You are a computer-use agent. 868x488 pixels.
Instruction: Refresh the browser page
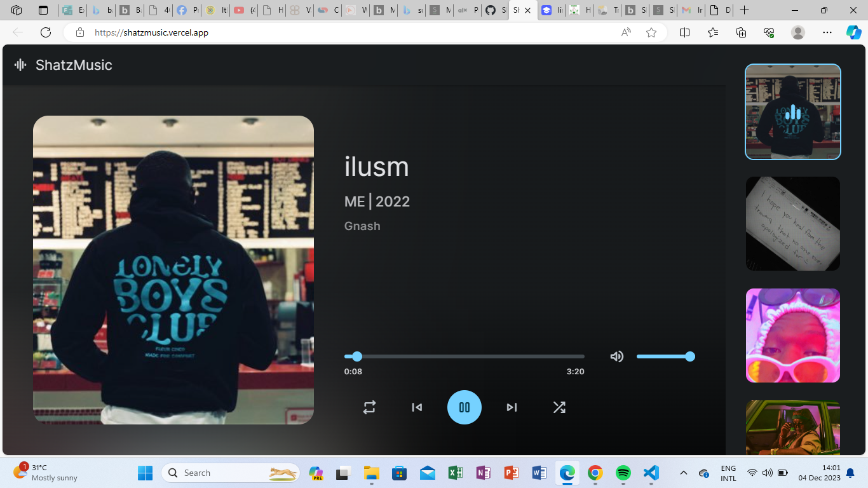click(46, 32)
